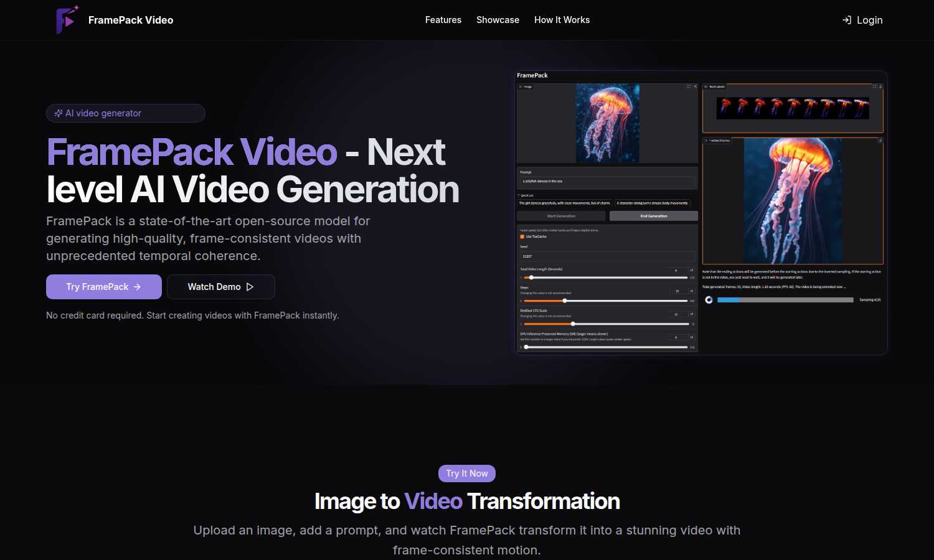Screen dimensions: 934x560
Task: Go to the Showcase section
Action: [498, 20]
